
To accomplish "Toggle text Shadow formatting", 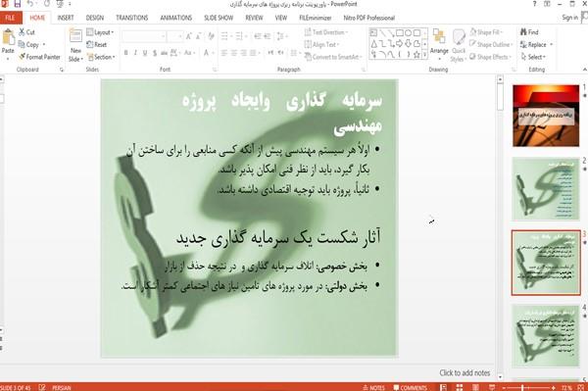I will (x=155, y=53).
